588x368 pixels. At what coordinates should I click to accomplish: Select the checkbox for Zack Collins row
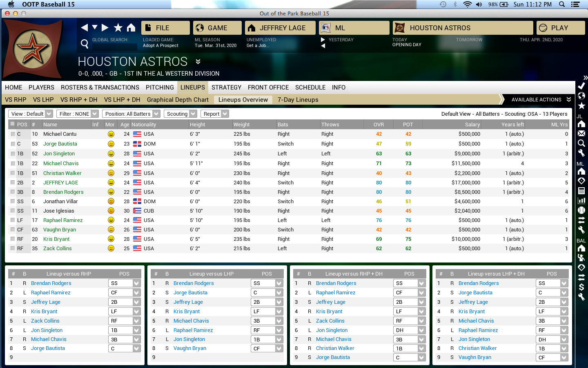pos(13,248)
